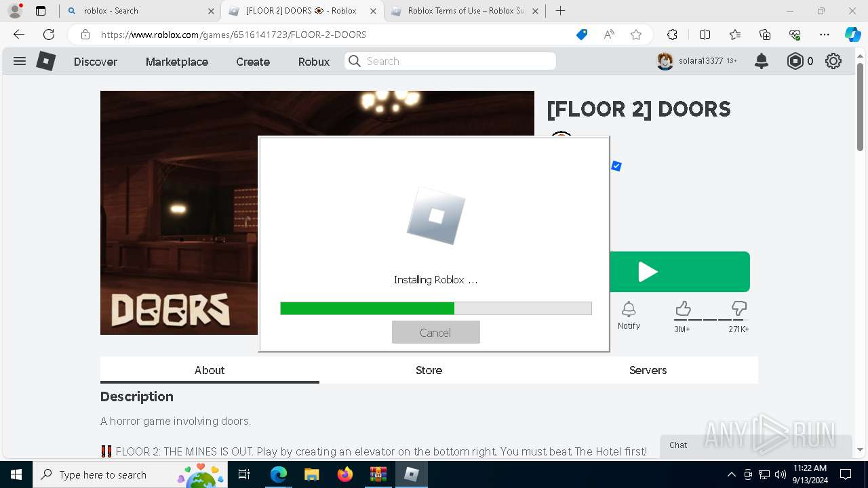Open Create in Roblox navigation
The image size is (868, 488).
point(253,62)
